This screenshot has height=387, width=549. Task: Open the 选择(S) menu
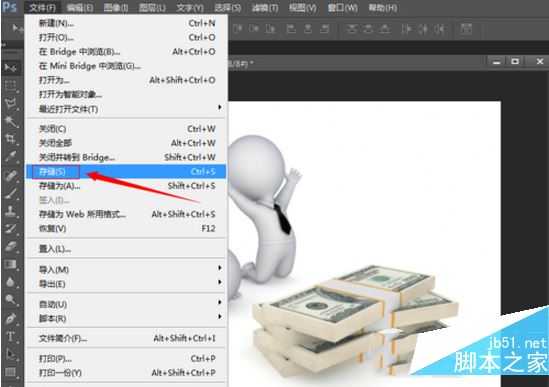pos(228,7)
